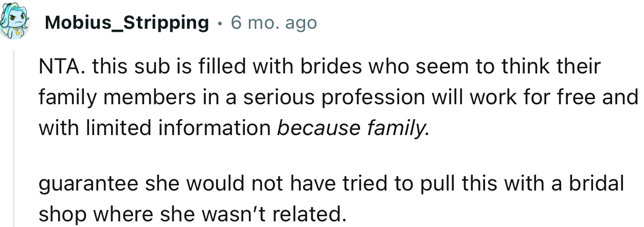Collapse the thread via the vertical line

tap(14, 139)
